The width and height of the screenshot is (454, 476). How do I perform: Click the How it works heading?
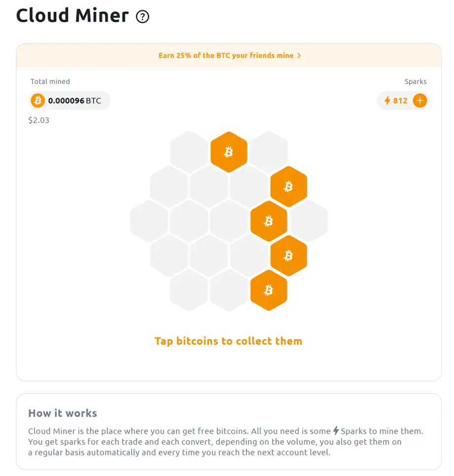[x=63, y=413]
